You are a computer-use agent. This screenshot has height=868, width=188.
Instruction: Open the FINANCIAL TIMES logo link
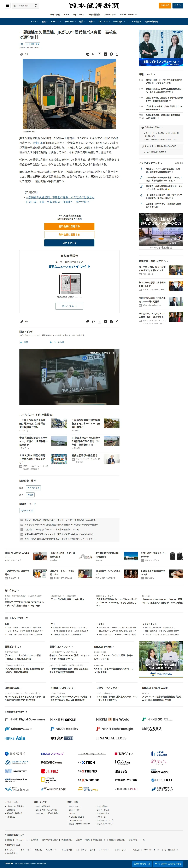pos(111,738)
